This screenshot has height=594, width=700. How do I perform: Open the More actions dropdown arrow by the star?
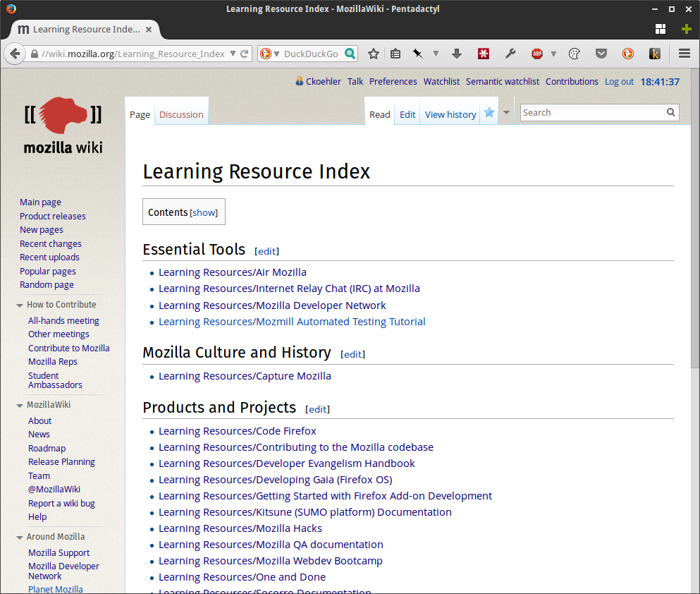coord(506,113)
